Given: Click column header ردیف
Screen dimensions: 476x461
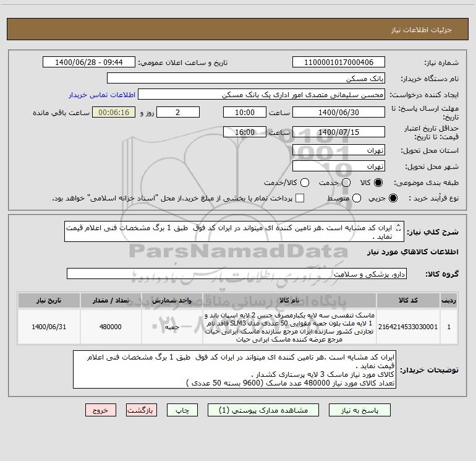Looking at the screenshot, I should pyautogui.click(x=449, y=300).
